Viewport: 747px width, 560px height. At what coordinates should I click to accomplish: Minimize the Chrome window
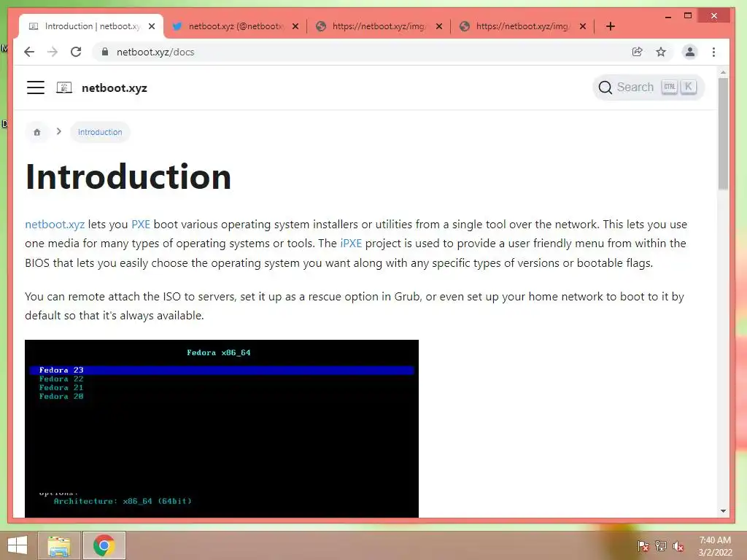pos(668,16)
